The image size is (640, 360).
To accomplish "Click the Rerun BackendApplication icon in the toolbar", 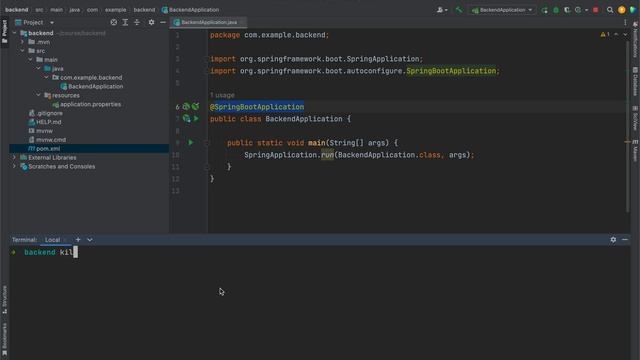I will point(544,10).
